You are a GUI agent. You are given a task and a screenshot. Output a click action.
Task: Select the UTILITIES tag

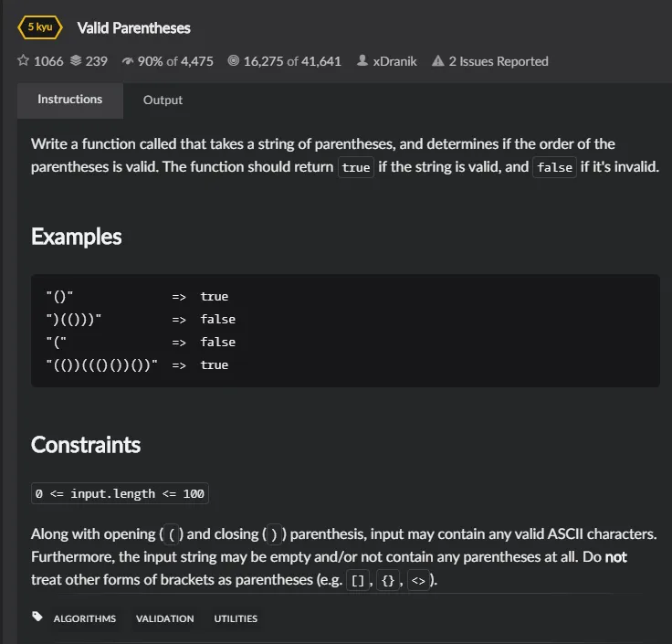click(236, 618)
